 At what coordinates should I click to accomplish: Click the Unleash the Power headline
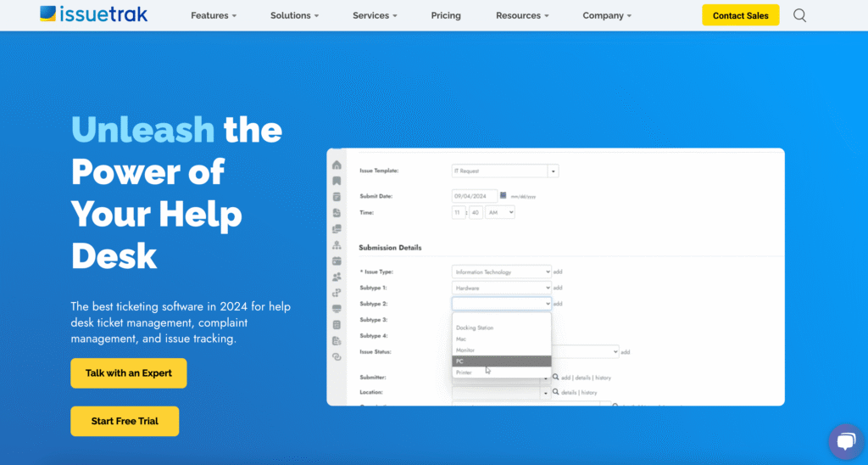point(176,192)
